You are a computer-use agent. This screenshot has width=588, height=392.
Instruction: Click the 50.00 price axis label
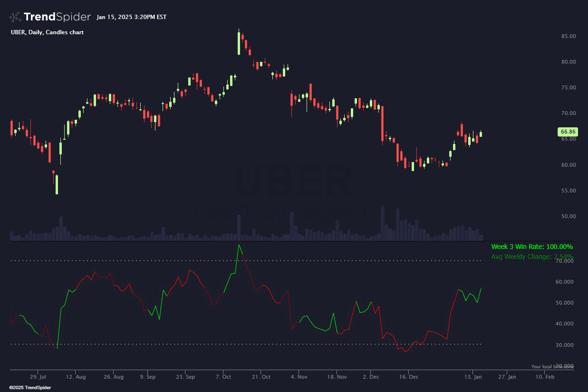568,216
